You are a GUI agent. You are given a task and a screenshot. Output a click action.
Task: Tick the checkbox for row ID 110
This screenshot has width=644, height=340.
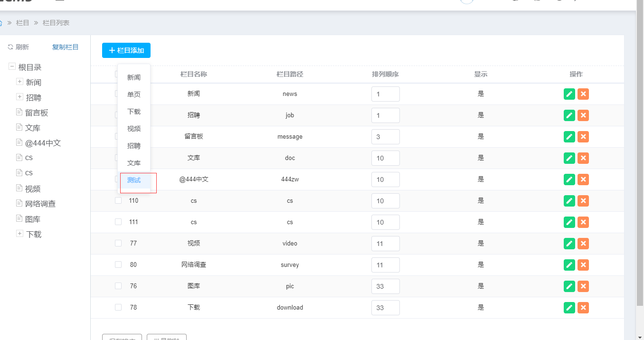[x=118, y=200]
